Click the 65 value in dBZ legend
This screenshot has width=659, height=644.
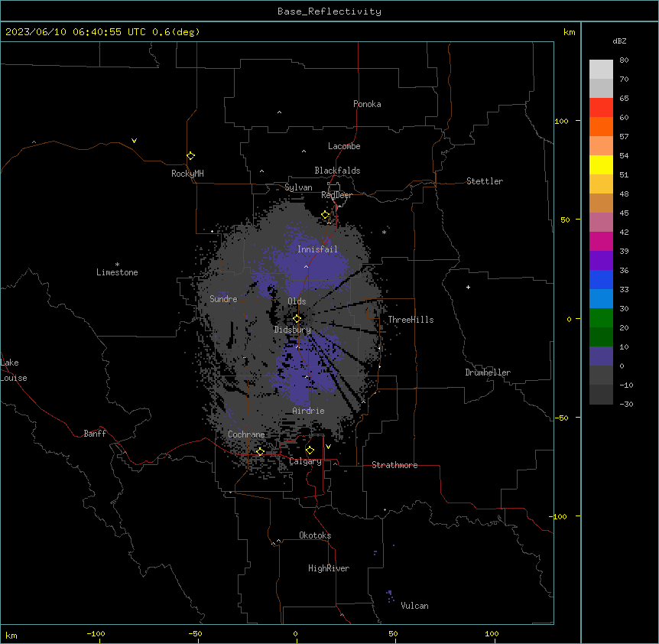(x=624, y=99)
